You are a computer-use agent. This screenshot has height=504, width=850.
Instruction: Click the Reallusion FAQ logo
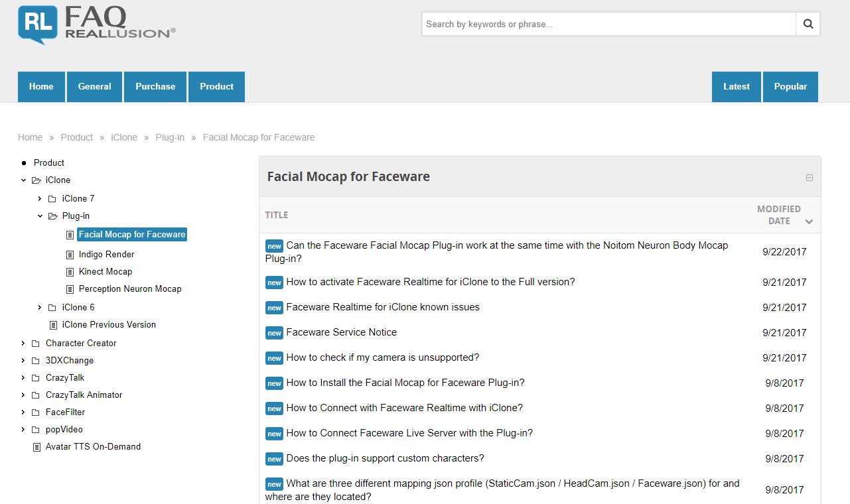click(x=97, y=24)
